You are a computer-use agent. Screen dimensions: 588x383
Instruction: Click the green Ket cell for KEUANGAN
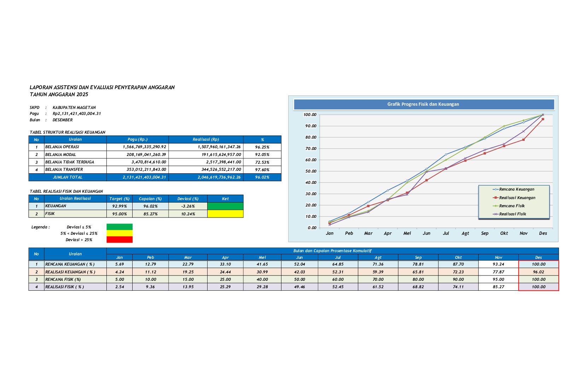(225, 206)
